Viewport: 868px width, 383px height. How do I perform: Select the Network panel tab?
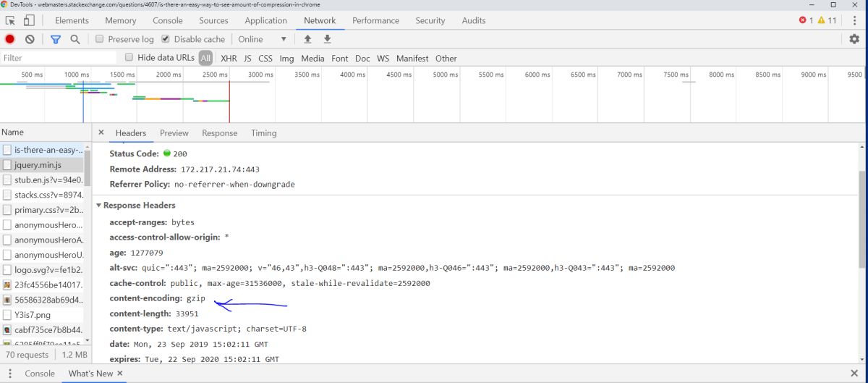click(x=320, y=20)
